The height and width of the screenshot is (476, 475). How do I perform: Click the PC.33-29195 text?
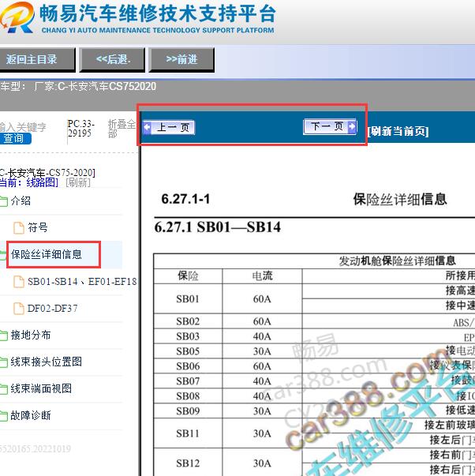[81, 129]
